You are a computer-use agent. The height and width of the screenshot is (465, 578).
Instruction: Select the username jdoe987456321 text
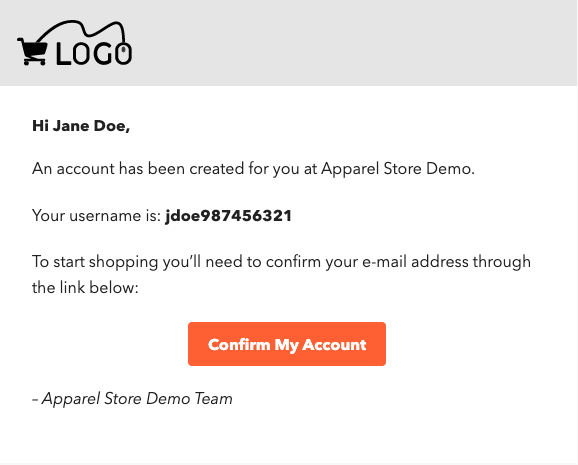point(229,216)
